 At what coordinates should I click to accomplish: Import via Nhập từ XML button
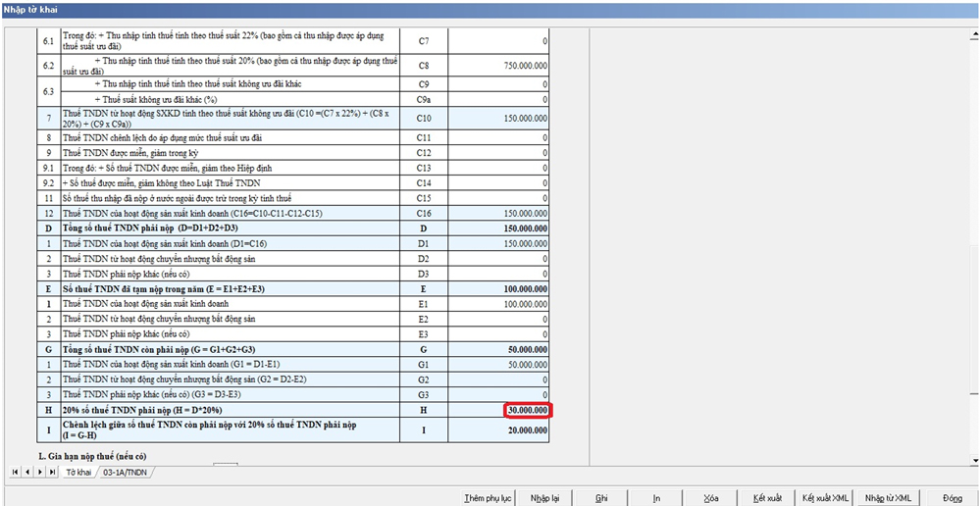point(888,498)
